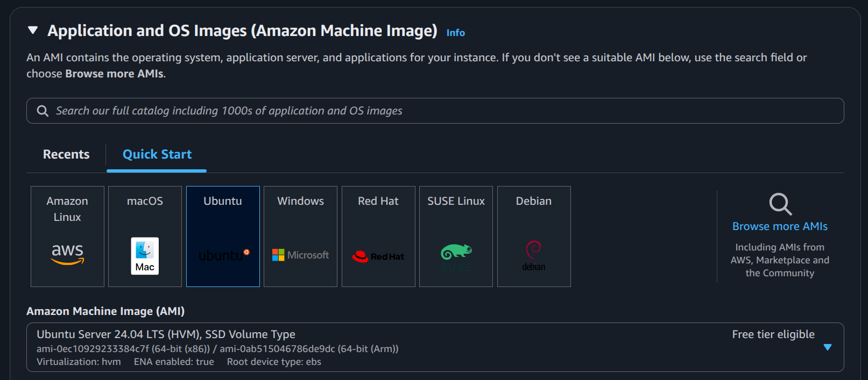The height and width of the screenshot is (380, 868).
Task: Click the Application and OS Images heading
Action: point(242,31)
